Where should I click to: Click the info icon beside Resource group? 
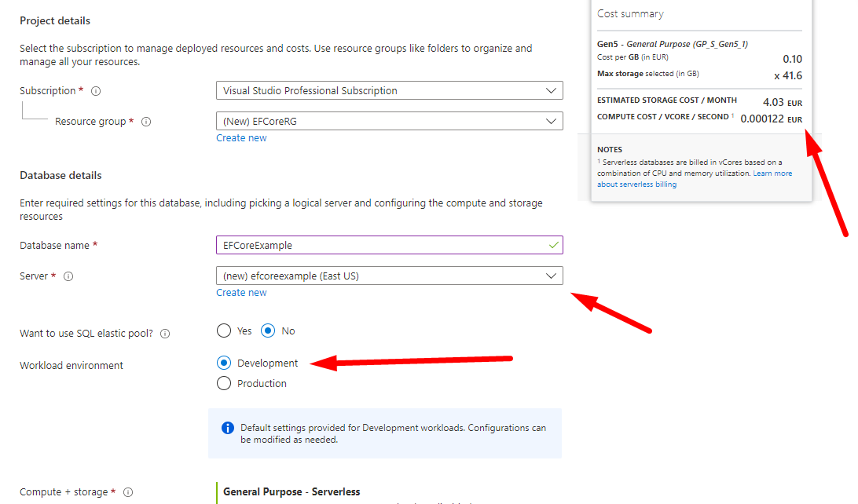146,122
